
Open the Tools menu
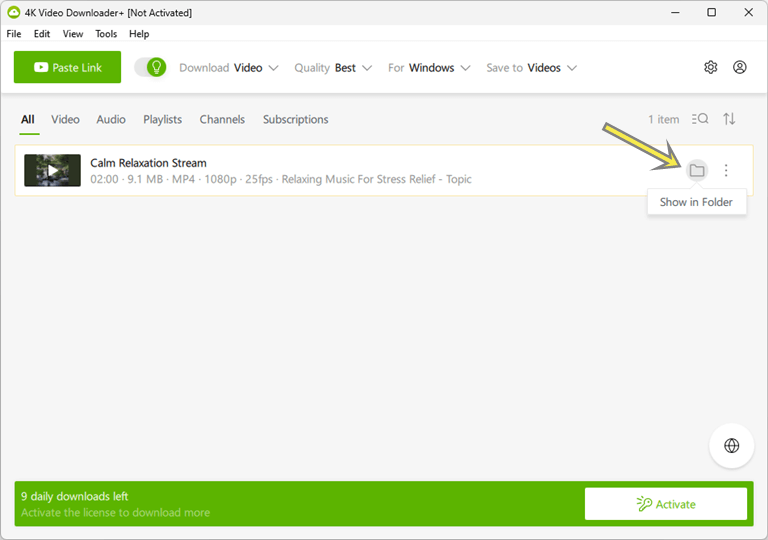tap(106, 34)
